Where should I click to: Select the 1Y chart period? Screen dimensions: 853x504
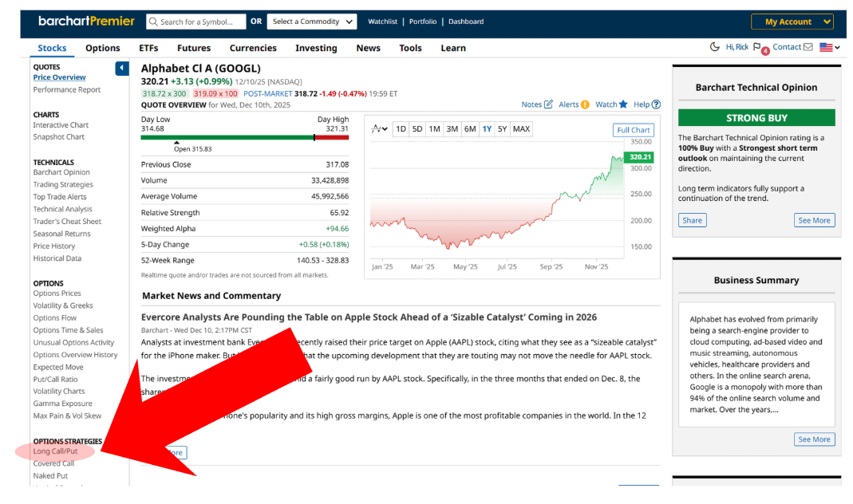487,129
